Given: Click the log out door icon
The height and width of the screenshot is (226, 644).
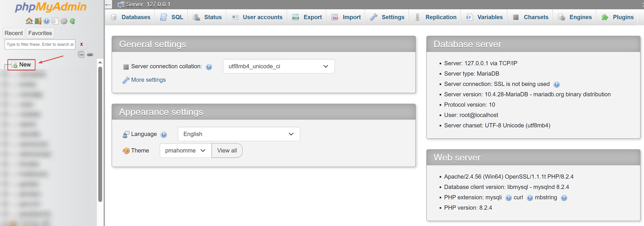Looking at the screenshot, I should [38, 21].
